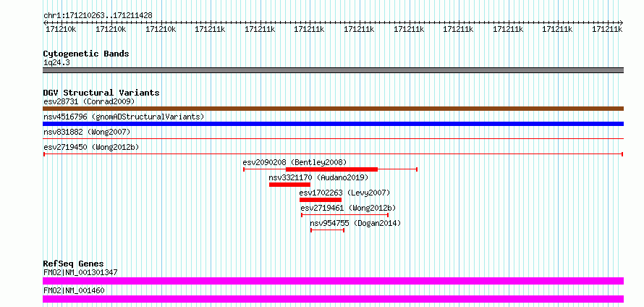Open the esv2090208 (Bentley2008) label
Viewport: 644px width, 307px height.
(x=295, y=162)
